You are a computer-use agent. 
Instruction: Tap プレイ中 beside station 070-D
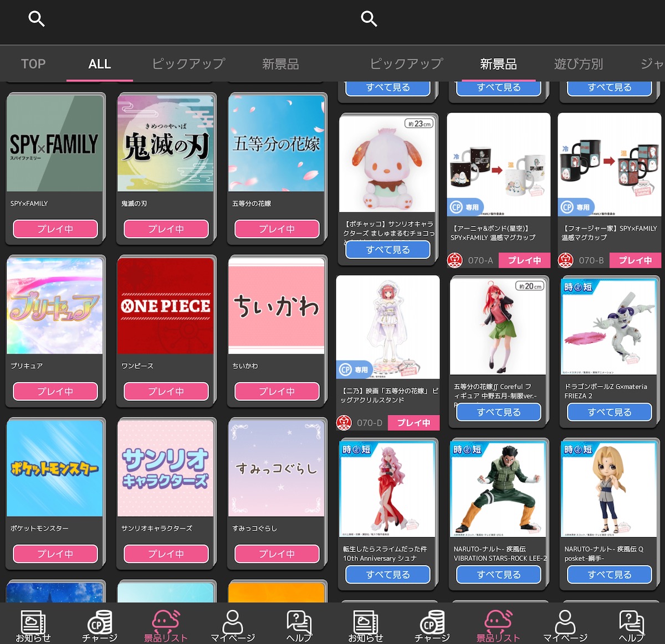413,423
